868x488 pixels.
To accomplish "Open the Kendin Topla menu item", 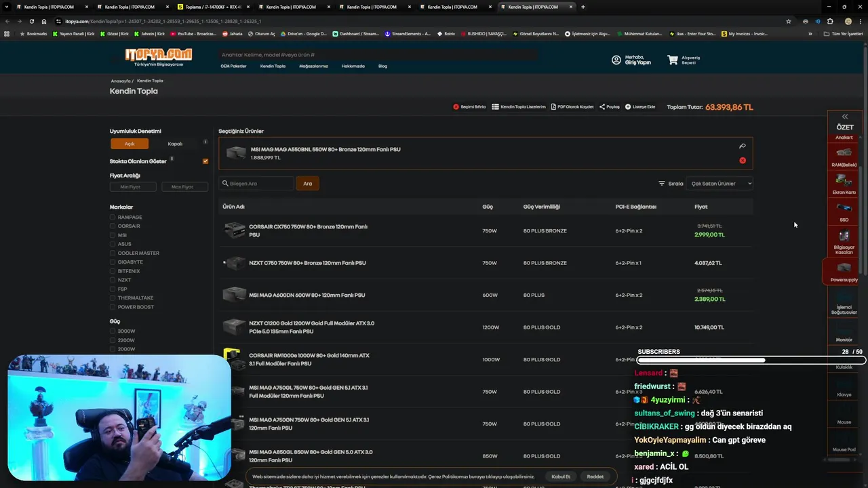I will click(273, 66).
